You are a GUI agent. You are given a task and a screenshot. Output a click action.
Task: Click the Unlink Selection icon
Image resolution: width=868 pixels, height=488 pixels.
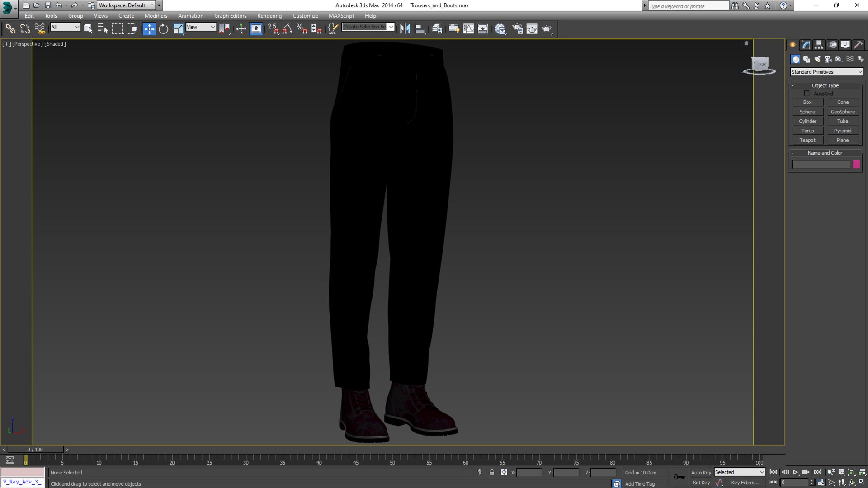point(25,29)
